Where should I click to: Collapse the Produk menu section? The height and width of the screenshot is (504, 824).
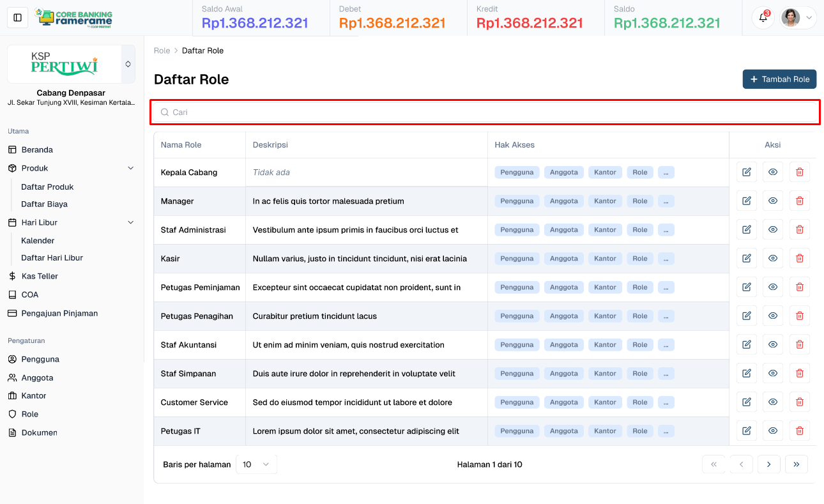(x=130, y=169)
